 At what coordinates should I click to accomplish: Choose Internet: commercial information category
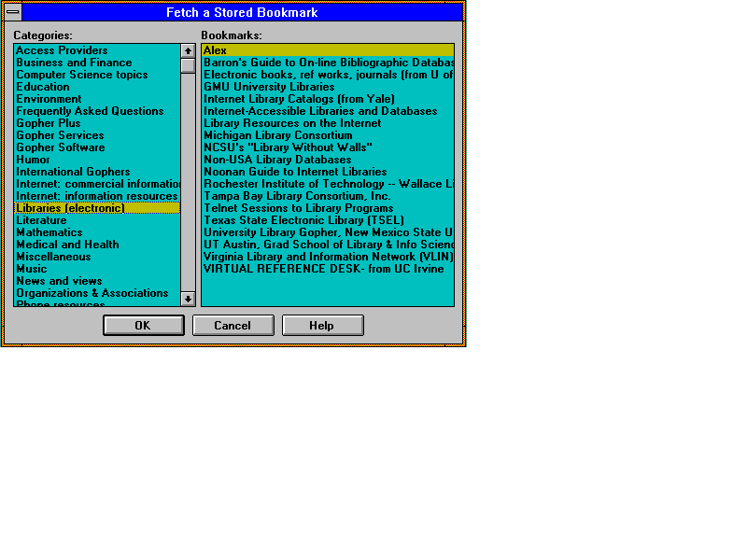click(97, 184)
